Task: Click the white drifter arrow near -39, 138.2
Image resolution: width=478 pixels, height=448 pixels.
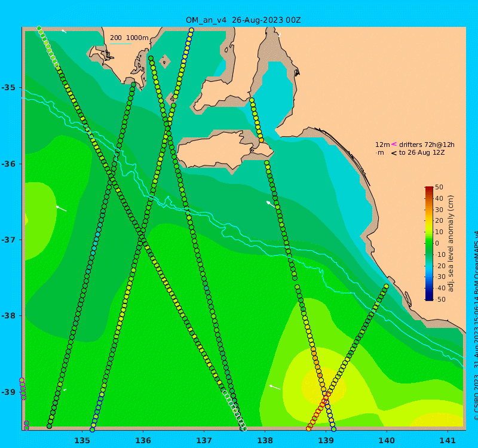Action: pos(275,387)
